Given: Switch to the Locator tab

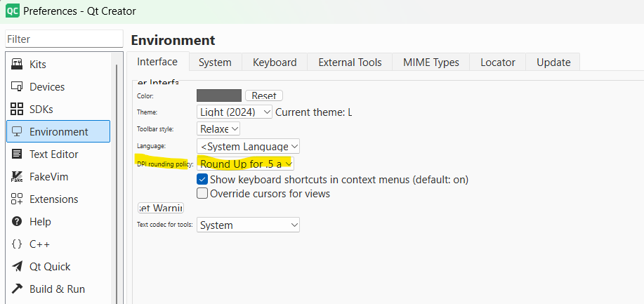Looking at the screenshot, I should [x=498, y=62].
